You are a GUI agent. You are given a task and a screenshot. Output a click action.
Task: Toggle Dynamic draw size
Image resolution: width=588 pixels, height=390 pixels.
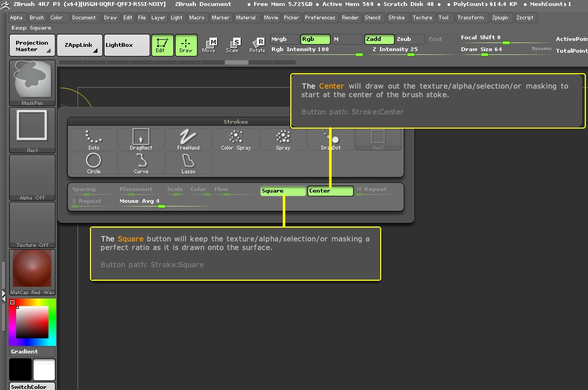(x=541, y=49)
